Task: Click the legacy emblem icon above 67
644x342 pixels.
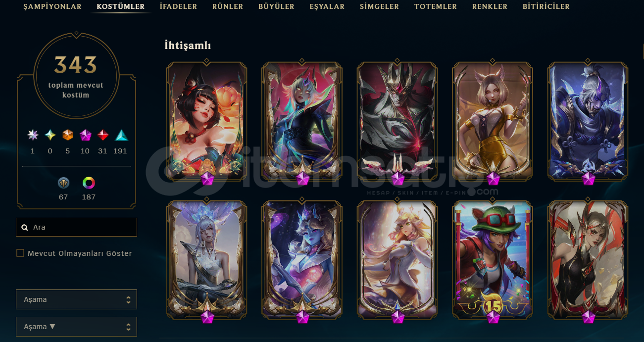Action: [x=63, y=183]
